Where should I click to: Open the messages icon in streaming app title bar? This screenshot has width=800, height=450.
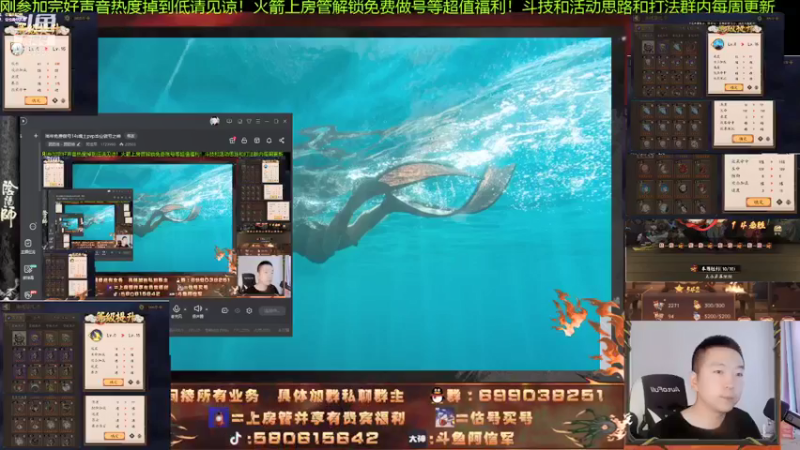(x=229, y=121)
